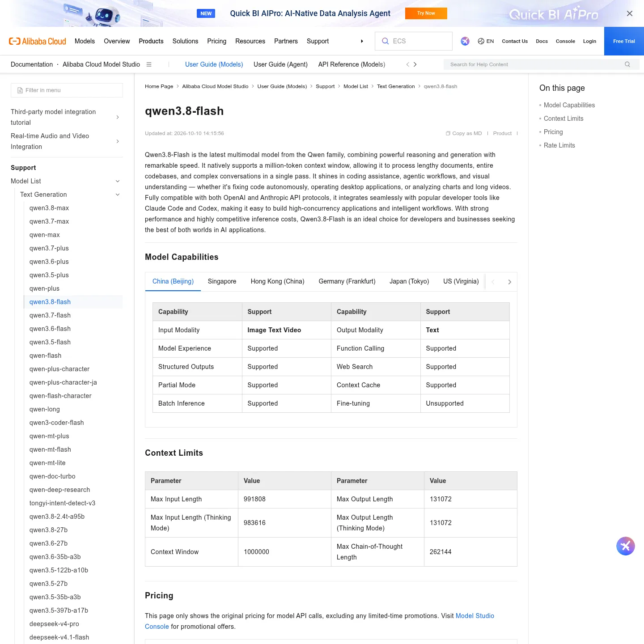
Task: Open API Reference (Models) tab
Action: (x=352, y=64)
